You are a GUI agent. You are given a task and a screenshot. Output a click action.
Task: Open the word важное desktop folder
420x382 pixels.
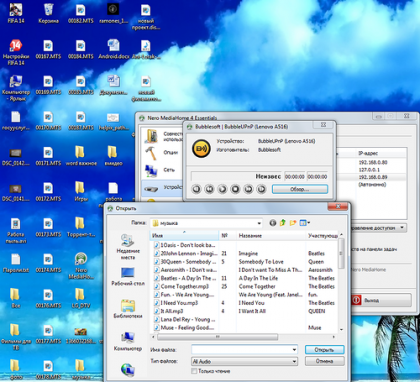[x=81, y=156]
